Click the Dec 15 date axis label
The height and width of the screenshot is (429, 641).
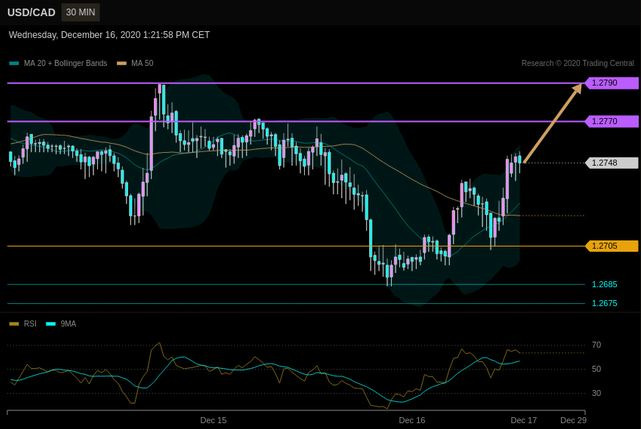213,420
